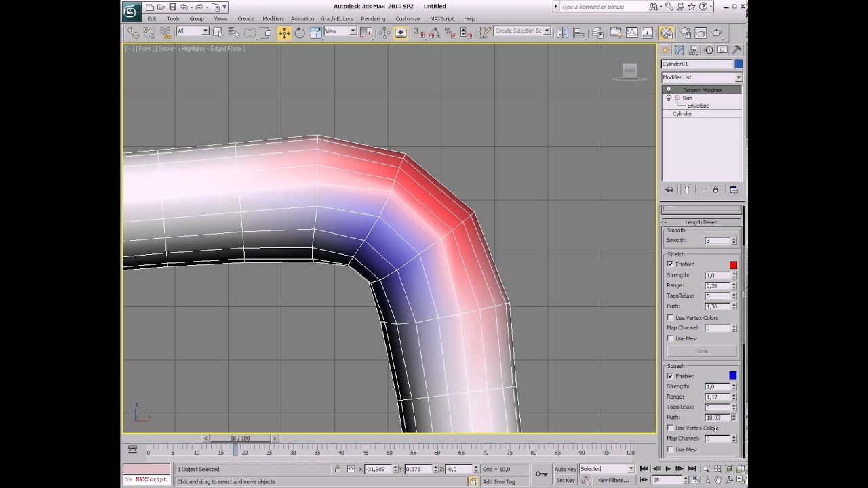Open the Modifiers menu
The height and width of the screenshot is (488, 868).
[273, 19]
